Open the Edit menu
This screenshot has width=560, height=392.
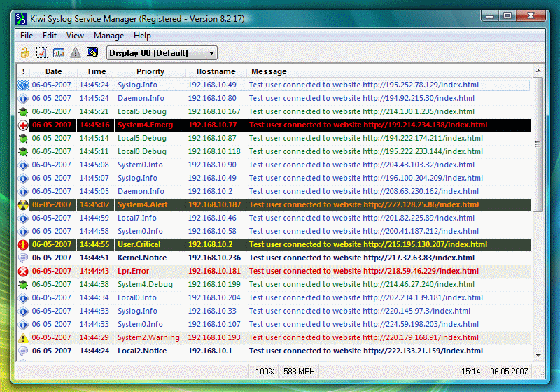pyautogui.click(x=49, y=36)
